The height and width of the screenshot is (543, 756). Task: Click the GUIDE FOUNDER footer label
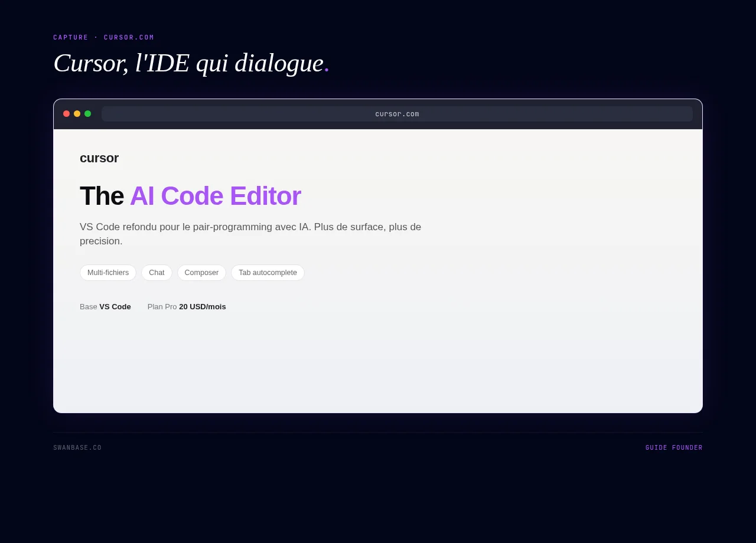674,448
